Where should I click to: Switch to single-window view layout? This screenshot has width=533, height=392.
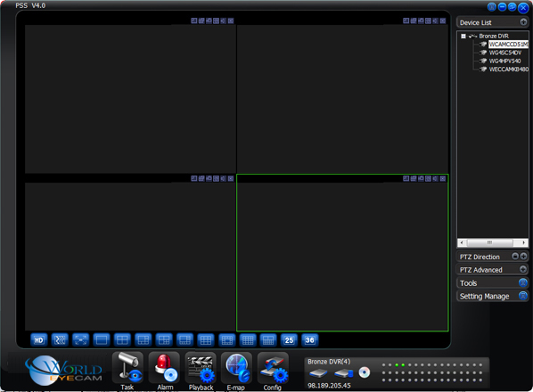[x=102, y=340]
